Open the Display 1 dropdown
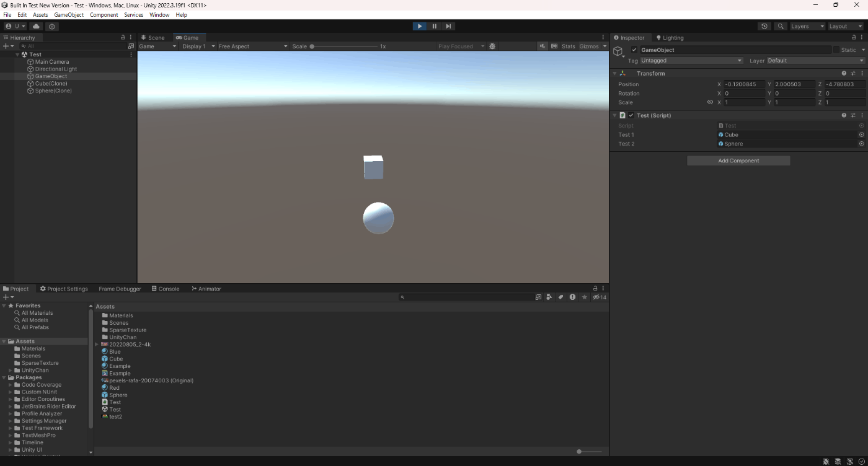 pyautogui.click(x=198, y=46)
